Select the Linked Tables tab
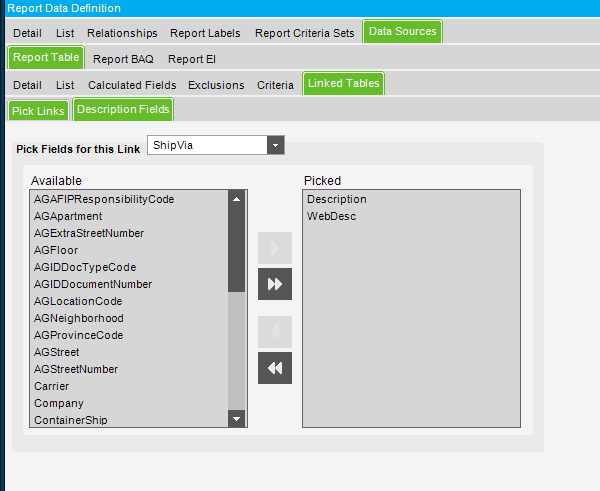 (344, 83)
